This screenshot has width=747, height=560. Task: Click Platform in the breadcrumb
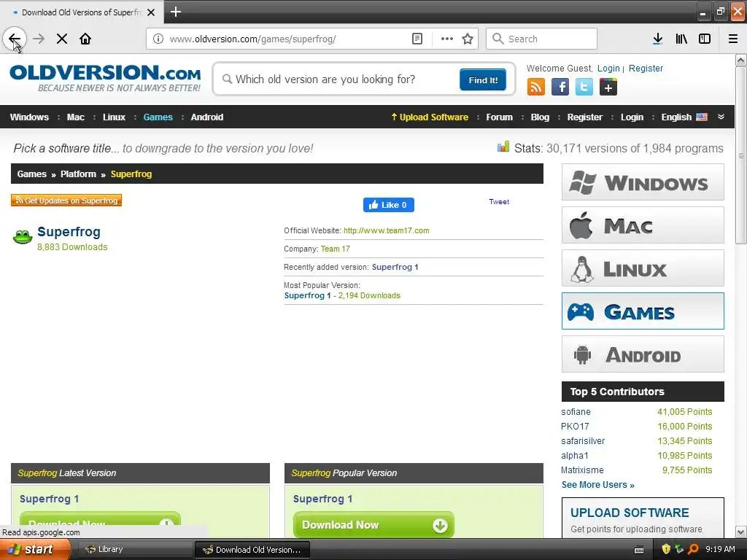[x=78, y=174]
